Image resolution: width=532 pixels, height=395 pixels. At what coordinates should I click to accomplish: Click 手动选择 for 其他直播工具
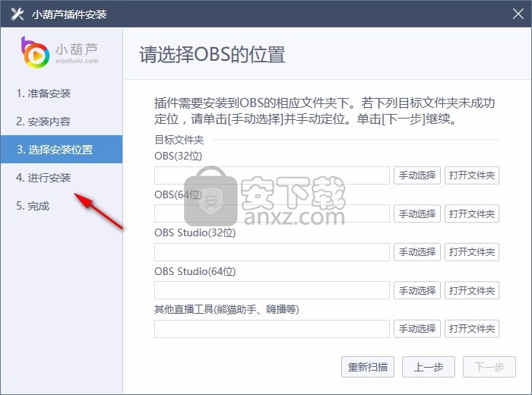[417, 329]
